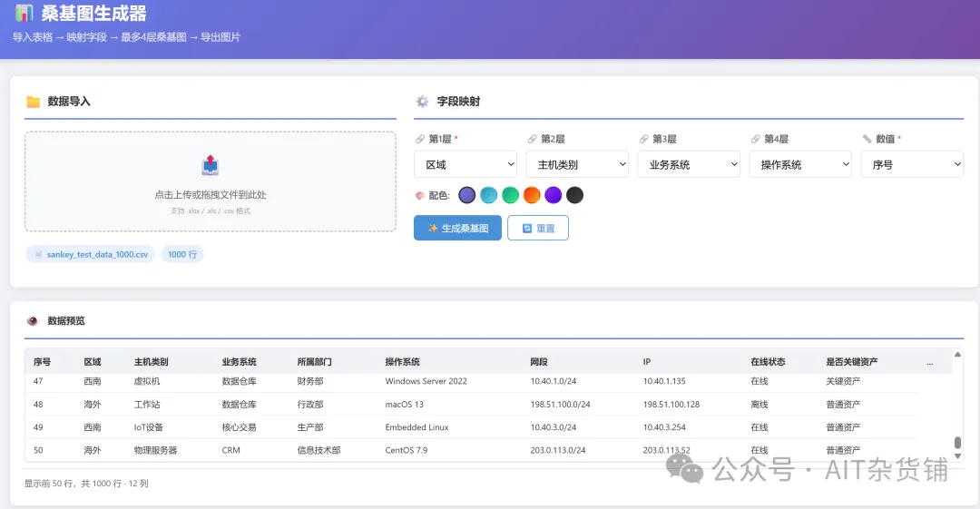Click the CRM cell in row 50
The height and width of the screenshot is (509, 980).
tap(230, 450)
